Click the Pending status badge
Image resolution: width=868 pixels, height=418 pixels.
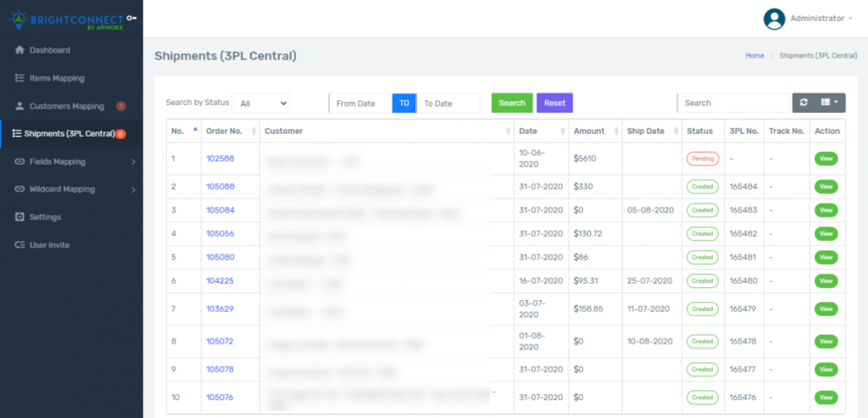(703, 159)
